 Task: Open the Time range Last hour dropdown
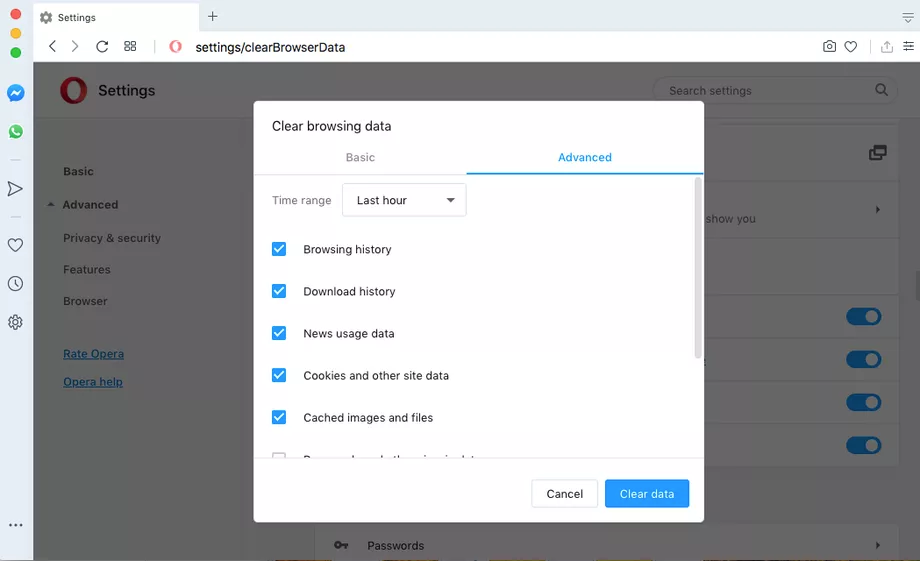[x=404, y=200]
